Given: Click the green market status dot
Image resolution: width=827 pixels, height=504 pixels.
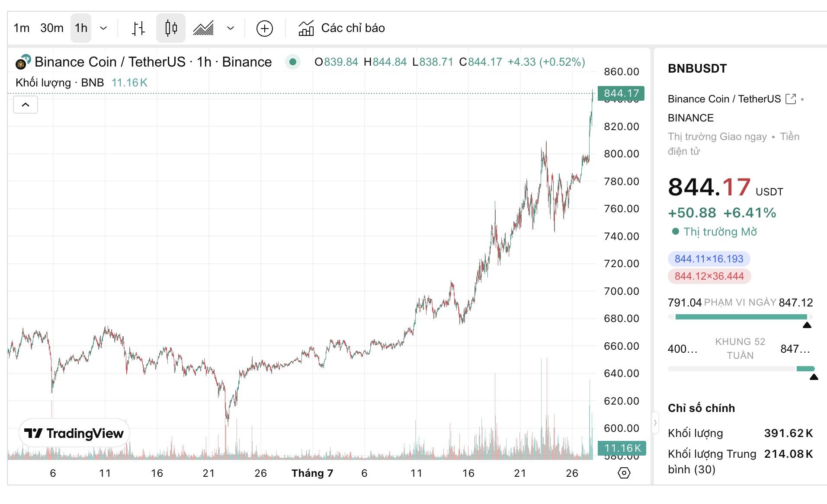Looking at the screenshot, I should coord(293,62).
